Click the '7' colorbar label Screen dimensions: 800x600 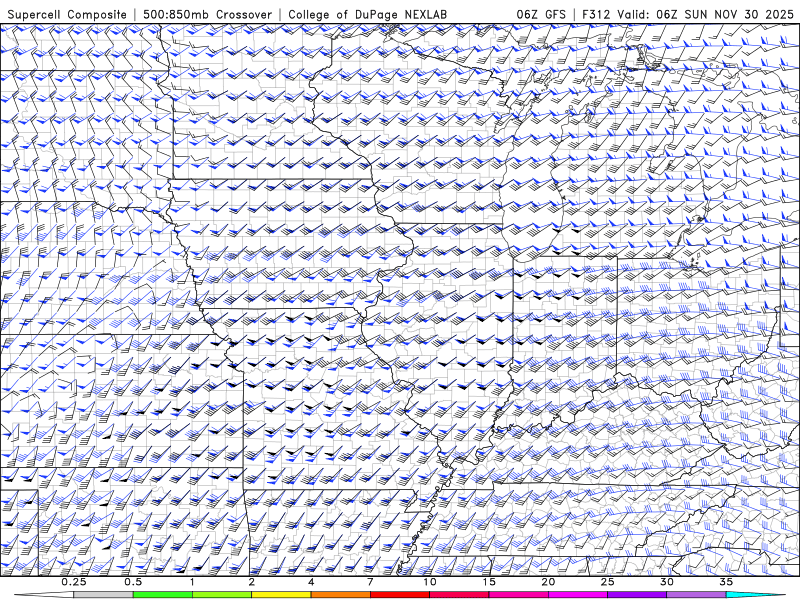click(x=370, y=582)
